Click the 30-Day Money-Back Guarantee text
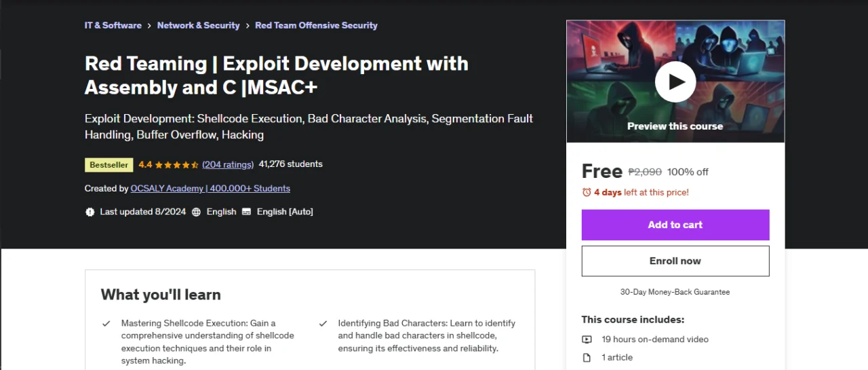This screenshot has height=370, width=868. coord(675,292)
